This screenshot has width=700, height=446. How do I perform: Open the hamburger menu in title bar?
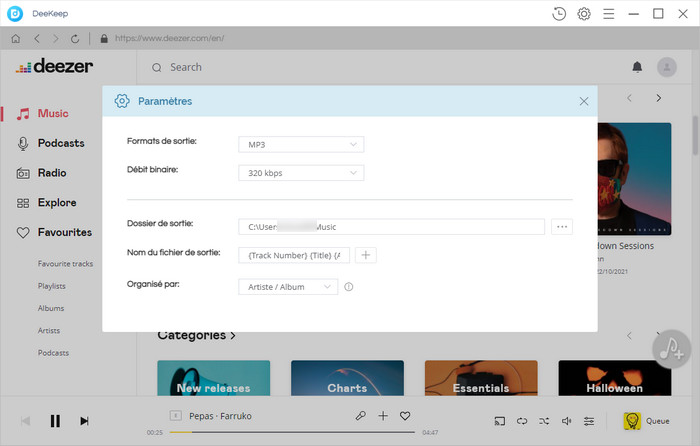coord(609,14)
